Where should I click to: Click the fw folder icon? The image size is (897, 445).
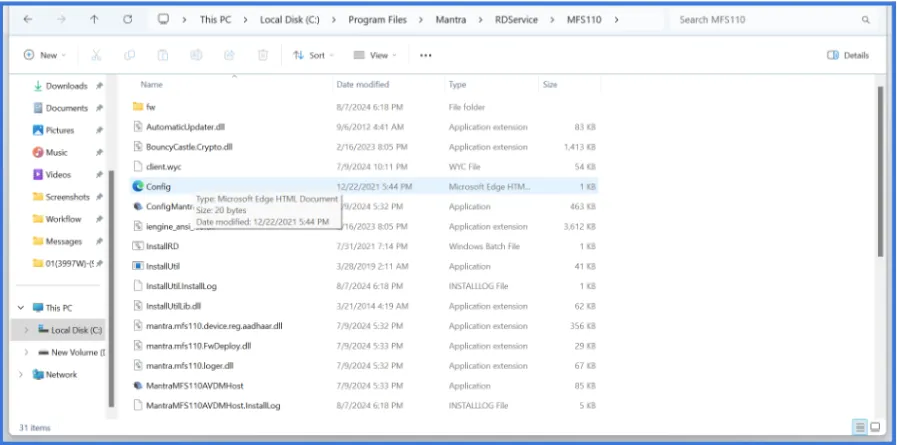point(137,107)
